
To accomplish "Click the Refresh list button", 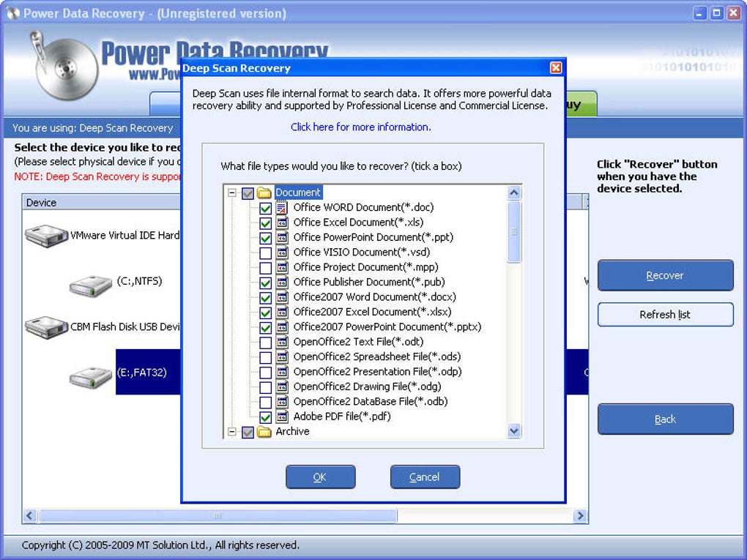I will coord(666,314).
